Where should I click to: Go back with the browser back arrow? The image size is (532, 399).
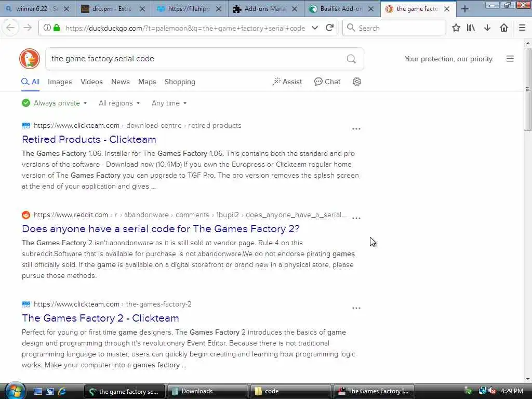tap(10, 28)
